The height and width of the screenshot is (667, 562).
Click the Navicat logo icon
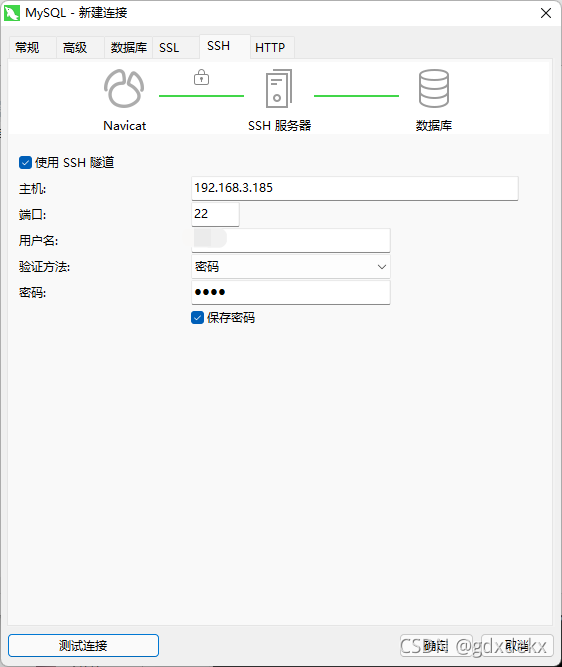[124, 88]
